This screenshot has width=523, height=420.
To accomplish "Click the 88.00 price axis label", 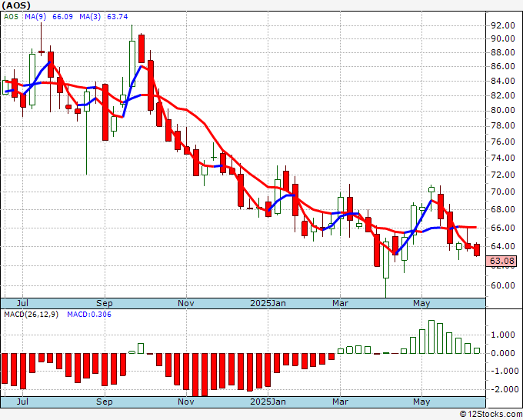I will (503, 52).
